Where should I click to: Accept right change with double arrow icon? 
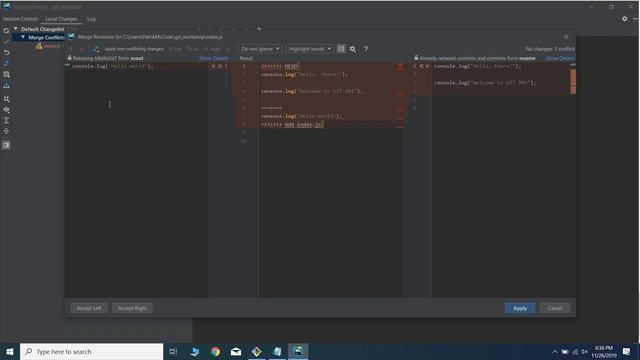(x=421, y=66)
